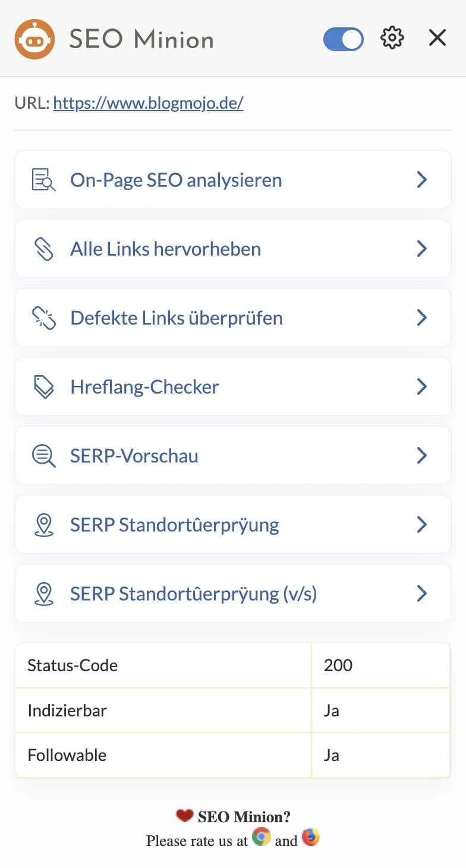Click the paperclip icon for highlighting links
Image resolution: width=466 pixels, height=868 pixels.
[x=43, y=249]
